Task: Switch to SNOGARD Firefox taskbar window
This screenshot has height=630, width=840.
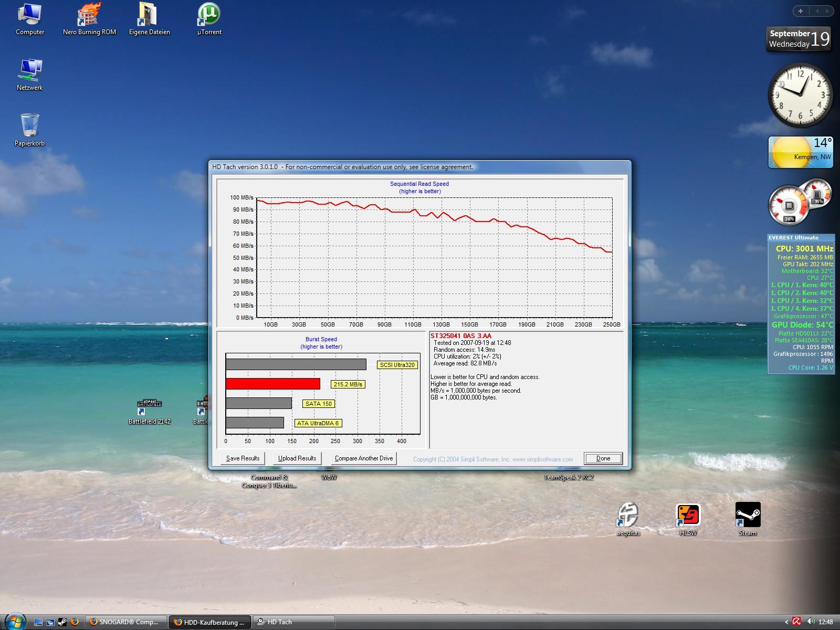Action: (x=126, y=622)
